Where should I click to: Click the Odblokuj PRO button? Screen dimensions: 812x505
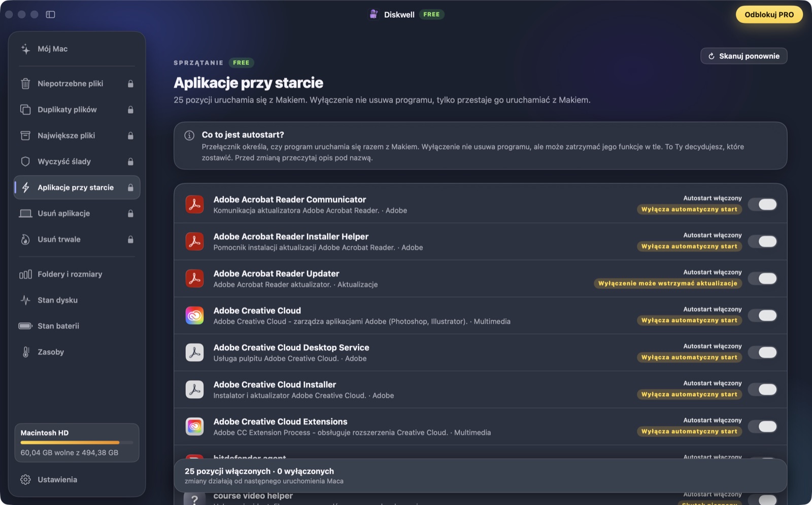tap(769, 15)
